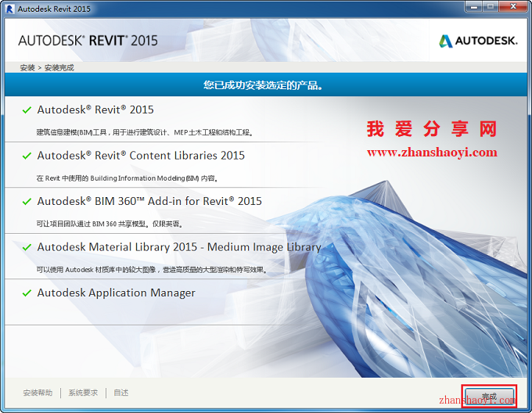
Task: Minimize the Autodesk Revit 2015 installer window
Action: point(474,6)
